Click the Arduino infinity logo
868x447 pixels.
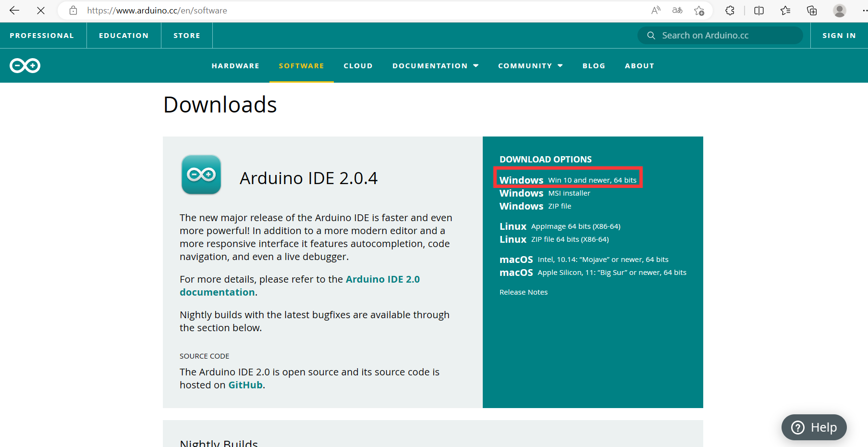[x=25, y=65]
